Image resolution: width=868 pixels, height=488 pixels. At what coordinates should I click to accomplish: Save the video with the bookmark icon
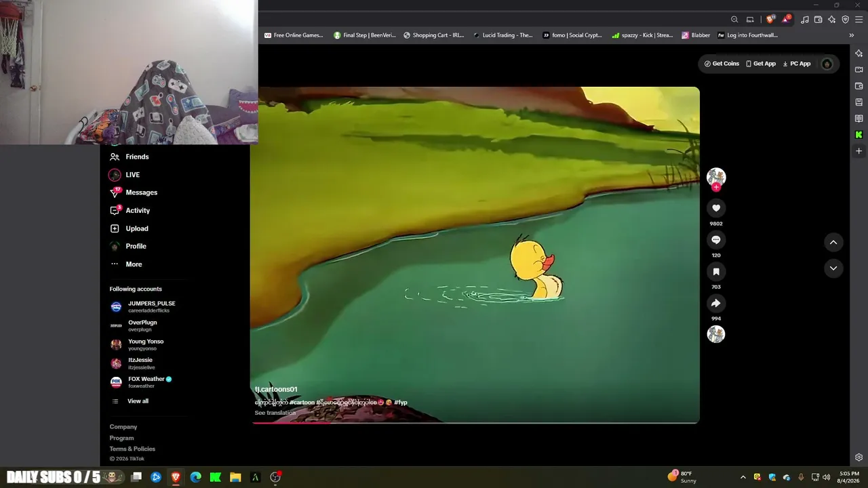716,272
